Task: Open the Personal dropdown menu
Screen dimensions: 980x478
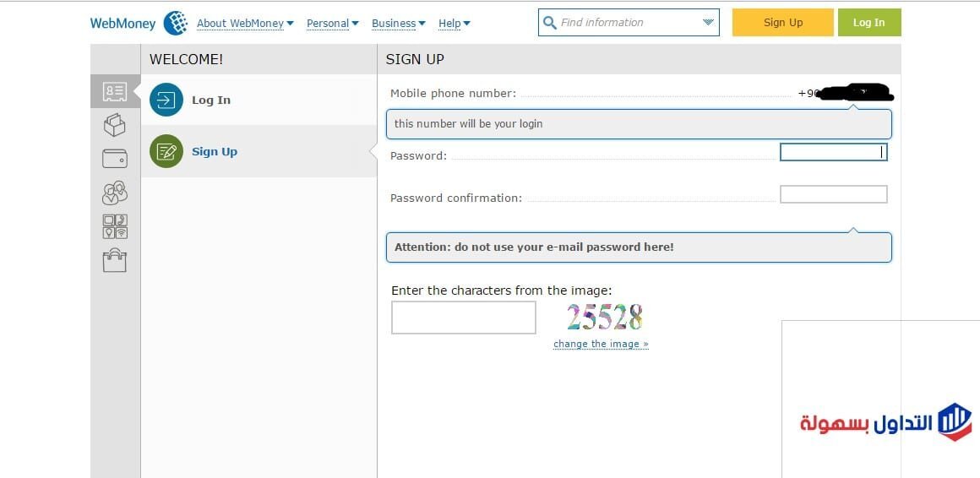Action: coord(332,24)
